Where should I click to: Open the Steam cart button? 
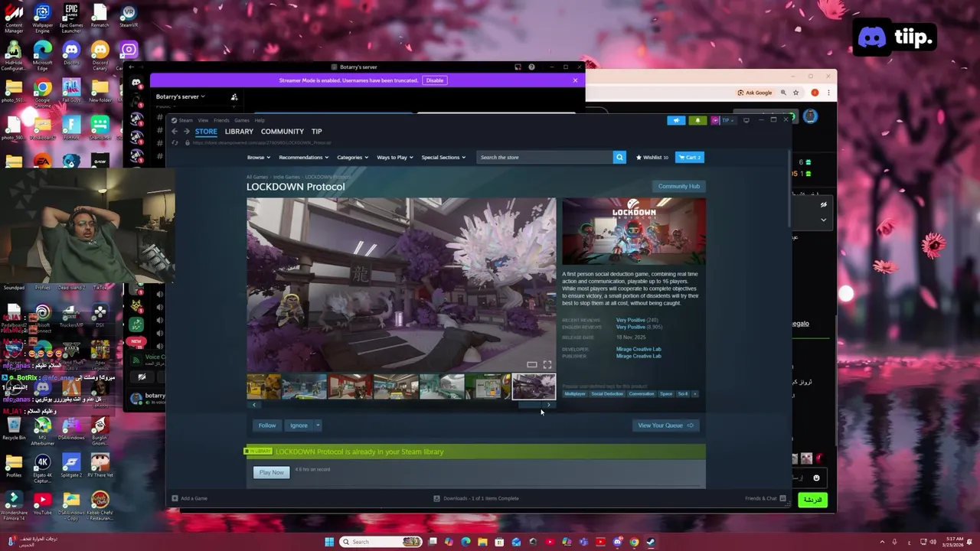tap(690, 157)
